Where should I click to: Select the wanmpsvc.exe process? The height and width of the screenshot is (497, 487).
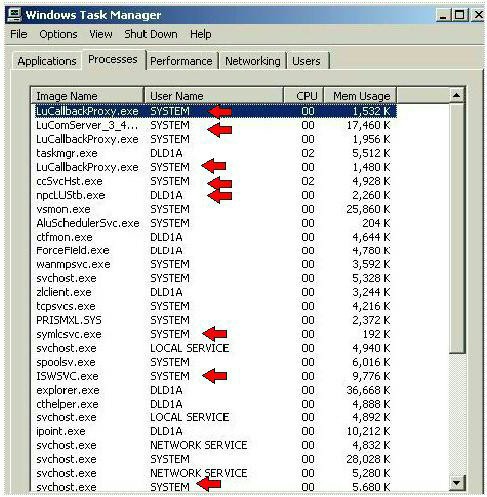[213, 264]
